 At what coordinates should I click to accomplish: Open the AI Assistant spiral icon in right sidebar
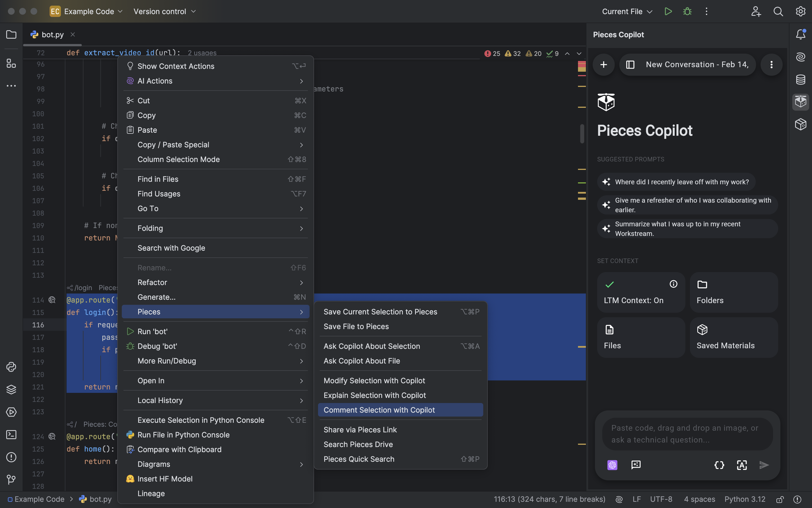pos(801,57)
